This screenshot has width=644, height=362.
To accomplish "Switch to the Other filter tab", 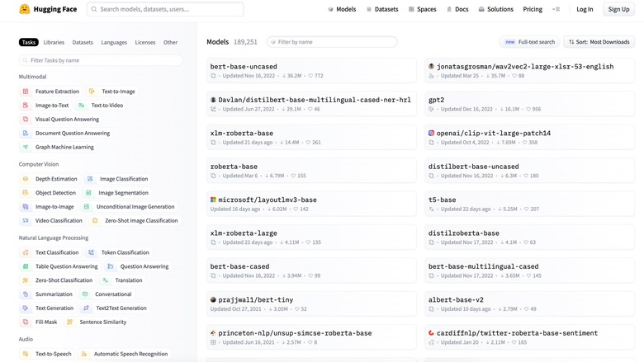I will point(170,42).
